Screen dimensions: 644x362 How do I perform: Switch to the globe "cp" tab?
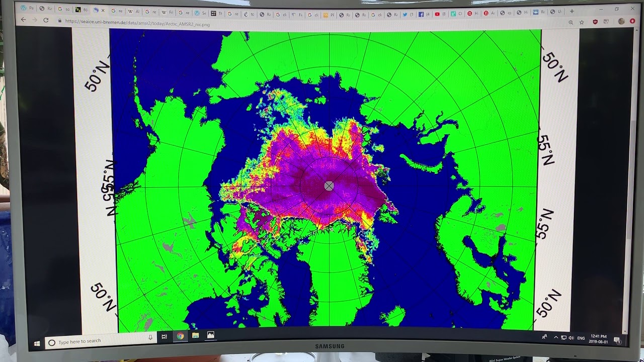click(506, 13)
